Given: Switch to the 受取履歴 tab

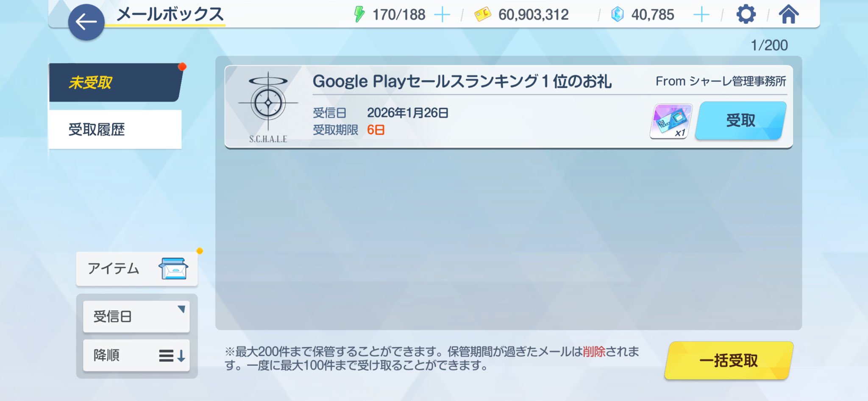Looking at the screenshot, I should tap(115, 129).
